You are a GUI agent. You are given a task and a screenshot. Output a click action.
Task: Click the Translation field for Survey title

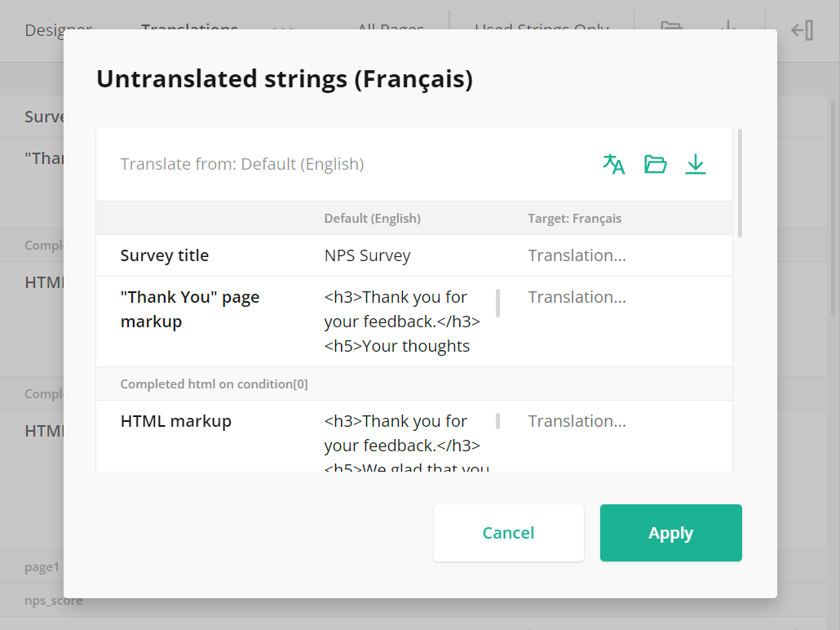(577, 255)
